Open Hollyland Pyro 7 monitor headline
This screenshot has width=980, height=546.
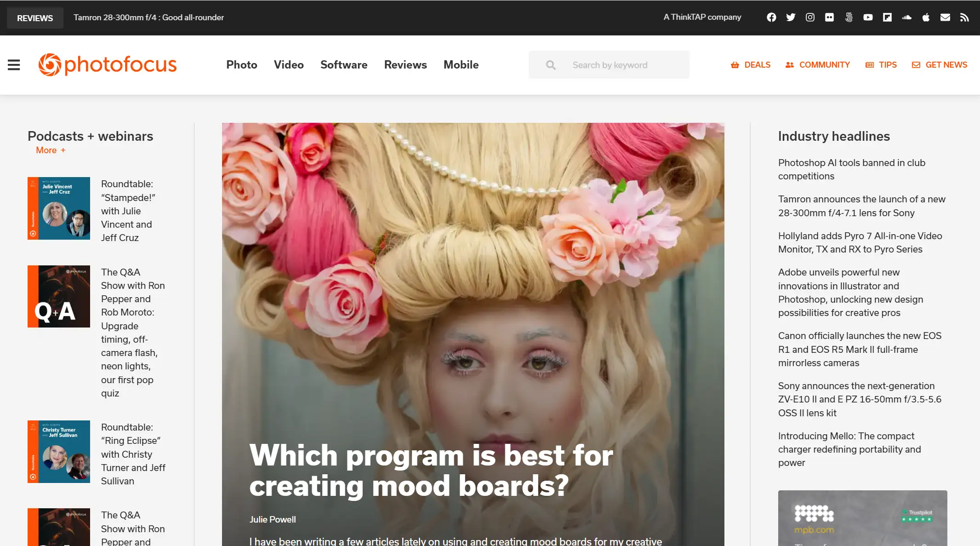[x=860, y=242]
